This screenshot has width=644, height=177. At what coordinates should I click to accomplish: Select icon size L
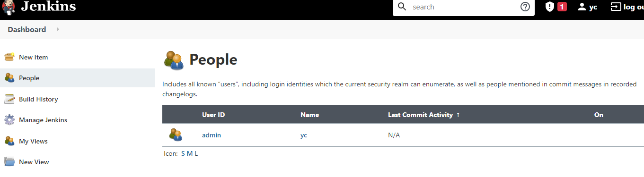point(196,153)
